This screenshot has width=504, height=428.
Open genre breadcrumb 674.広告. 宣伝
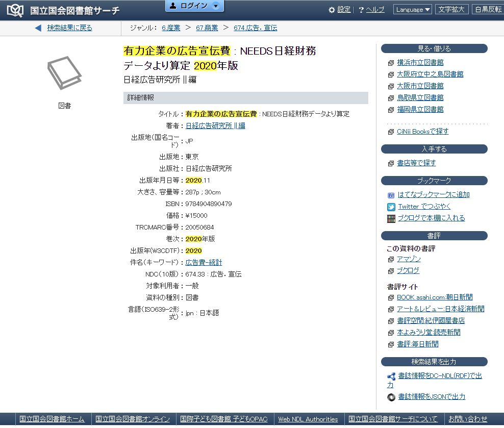(256, 28)
